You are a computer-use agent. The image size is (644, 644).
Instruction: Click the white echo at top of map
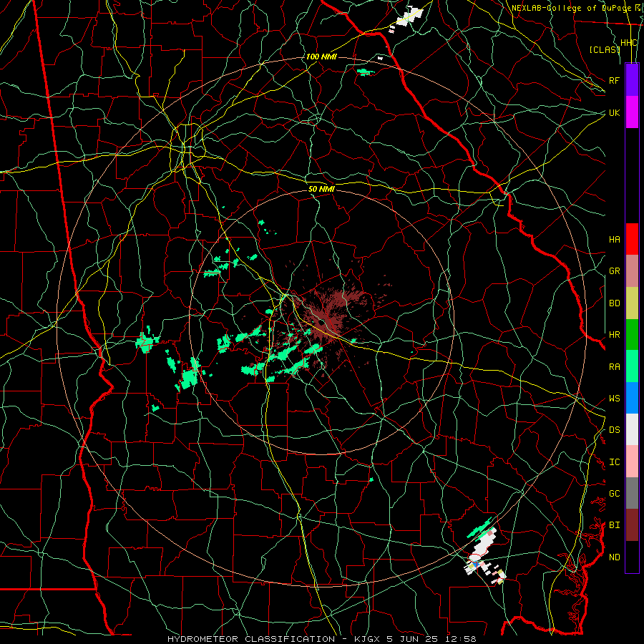tap(409, 16)
